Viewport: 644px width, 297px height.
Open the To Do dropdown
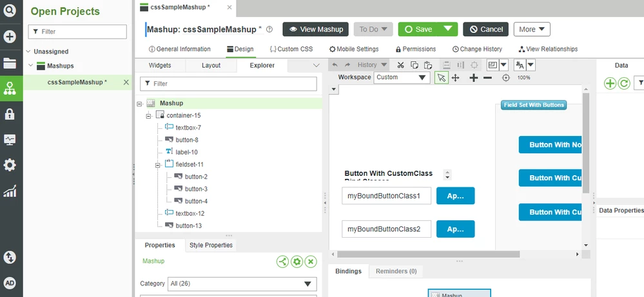point(373,29)
